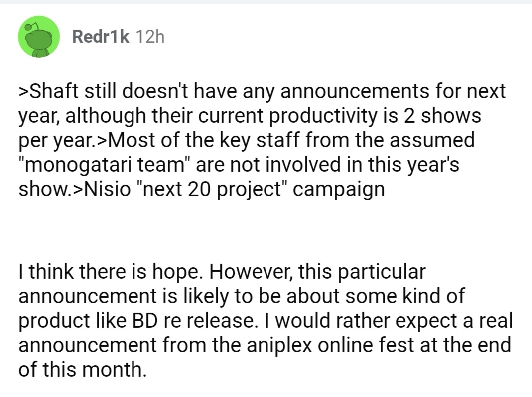Click the words "per year." in the quote
532x397 pixels.
click(x=52, y=141)
